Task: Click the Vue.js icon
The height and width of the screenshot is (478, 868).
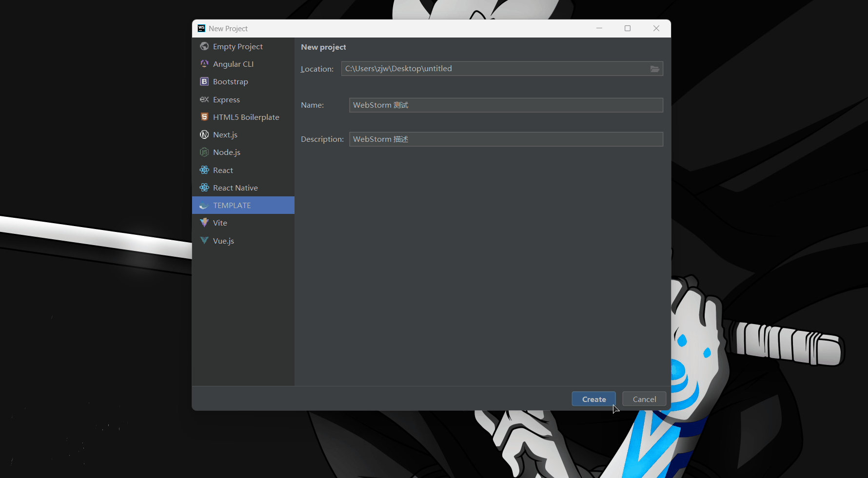Action: point(204,241)
